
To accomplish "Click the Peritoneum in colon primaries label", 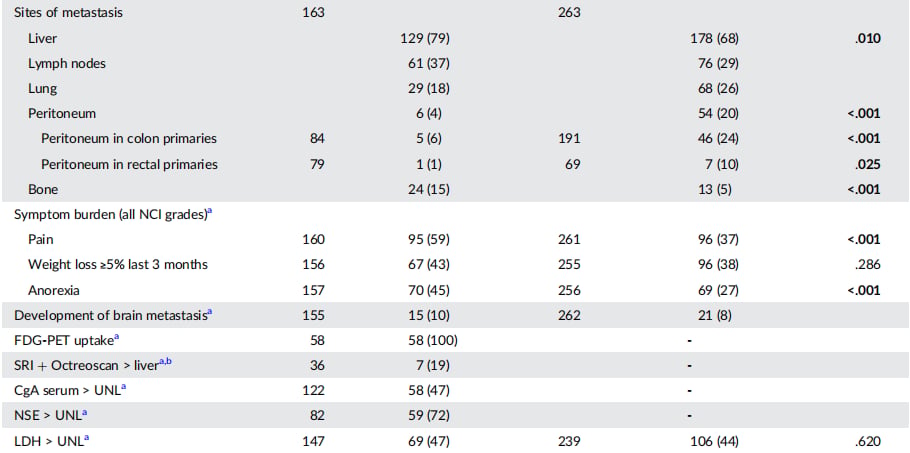I will click(x=129, y=139).
